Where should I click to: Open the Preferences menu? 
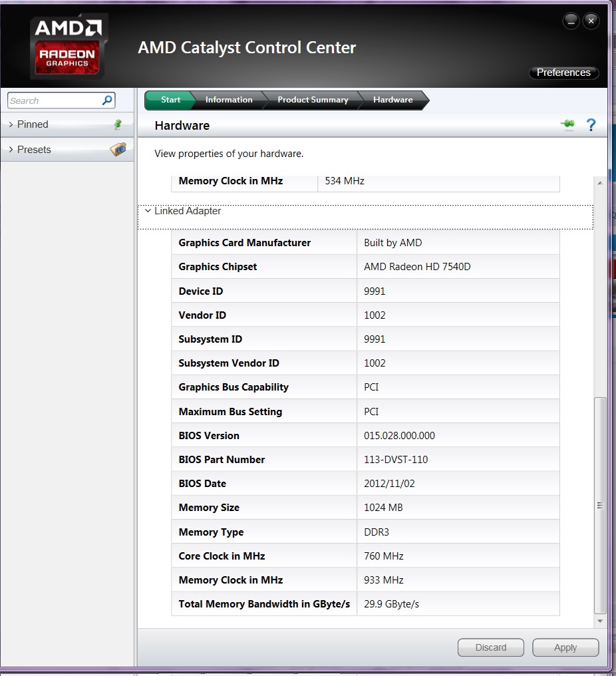click(x=563, y=73)
